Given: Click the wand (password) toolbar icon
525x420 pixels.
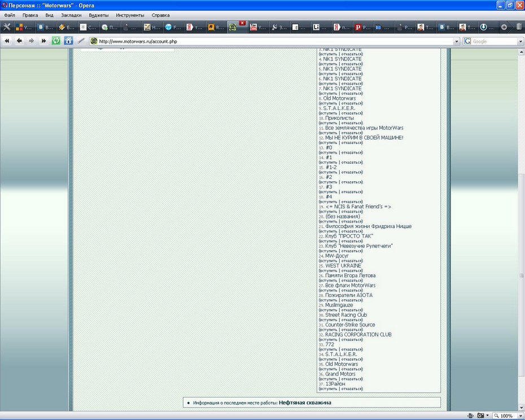Looking at the screenshot, I should (x=81, y=41).
